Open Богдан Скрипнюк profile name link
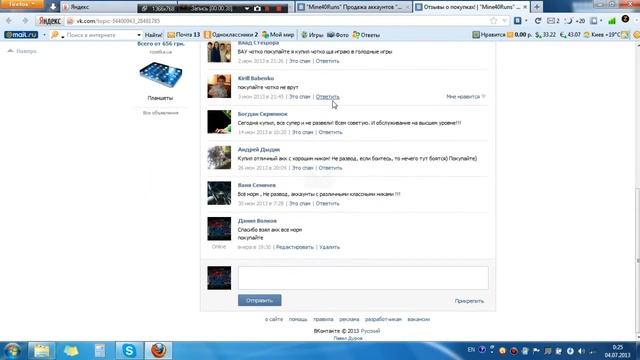Image resolution: width=640 pixels, height=360 pixels. click(x=262, y=114)
